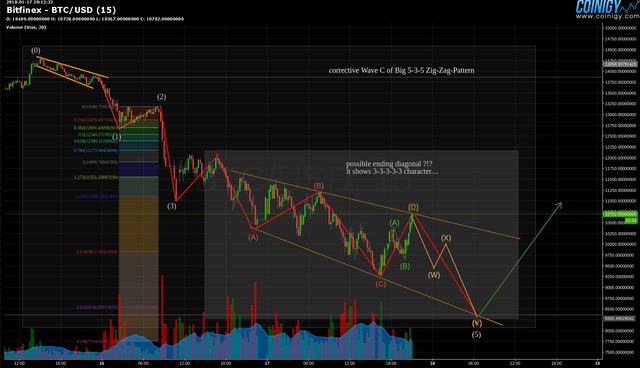
Task: Click the 7500 price axis label
Action: 620,352
